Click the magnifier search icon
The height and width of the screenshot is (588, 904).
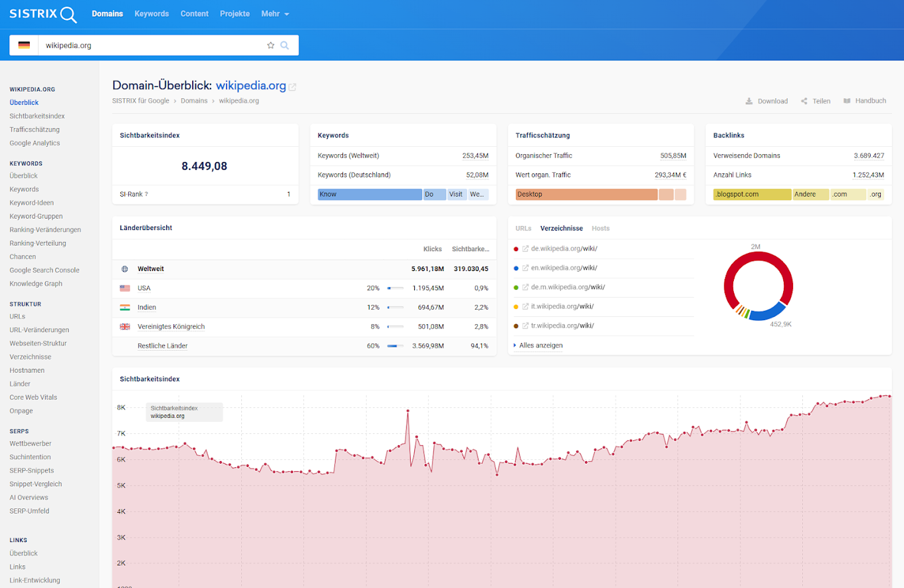click(x=284, y=45)
